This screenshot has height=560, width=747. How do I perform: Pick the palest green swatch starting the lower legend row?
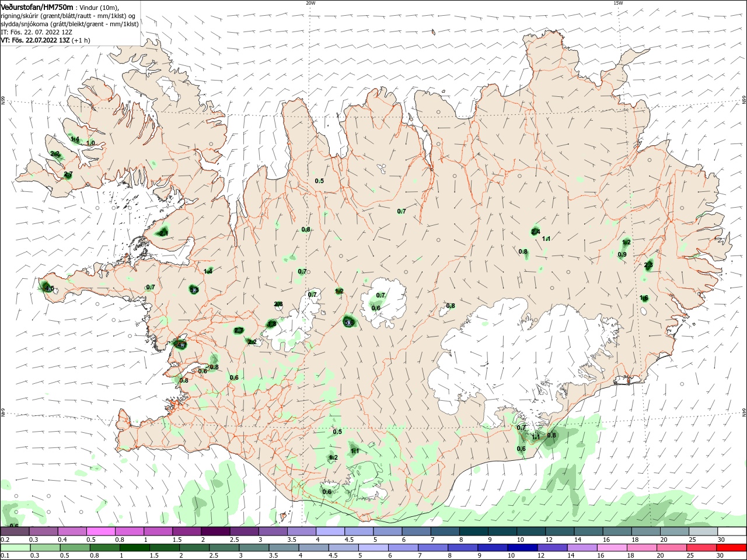click(x=15, y=548)
